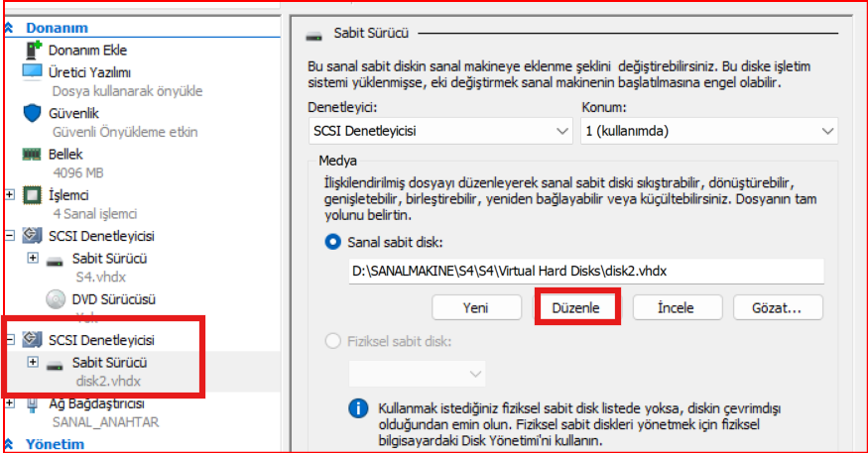Select the Sanal sabit disk radio button
868x453 pixels.
[333, 242]
